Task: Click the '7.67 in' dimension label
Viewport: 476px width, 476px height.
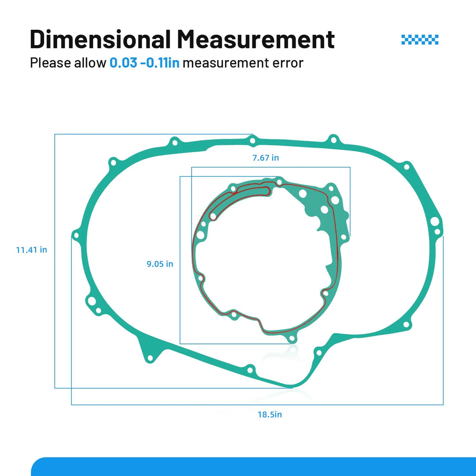Action: click(265, 158)
